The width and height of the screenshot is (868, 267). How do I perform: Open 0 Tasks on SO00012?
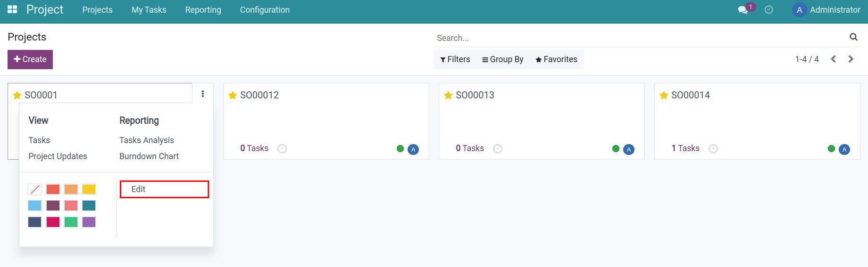coord(254,148)
